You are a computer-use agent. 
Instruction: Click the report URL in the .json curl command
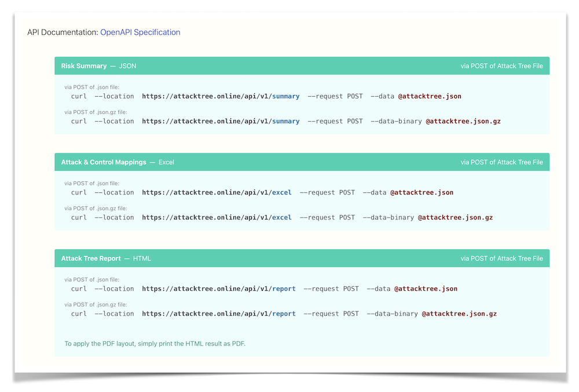(219, 288)
